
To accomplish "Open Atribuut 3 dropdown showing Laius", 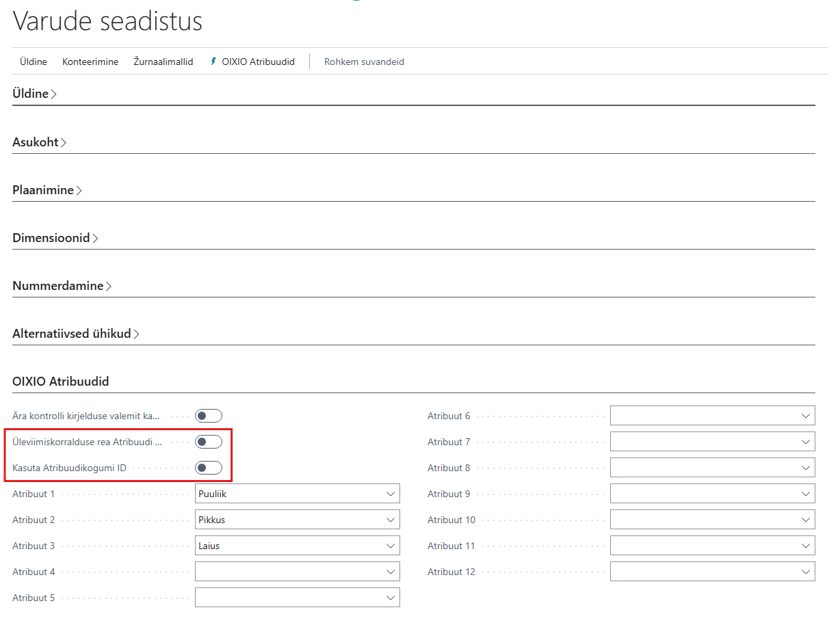I will coord(297,546).
